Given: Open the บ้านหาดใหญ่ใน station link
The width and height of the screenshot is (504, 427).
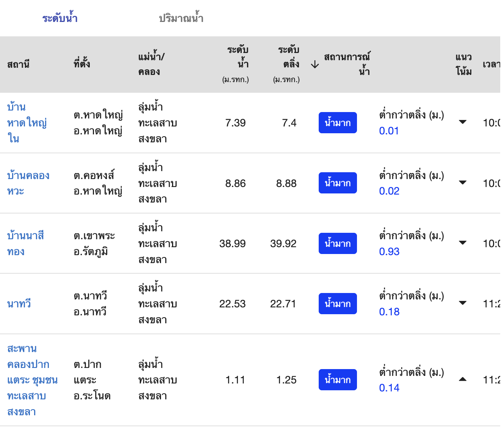Looking at the screenshot, I should point(27,123).
